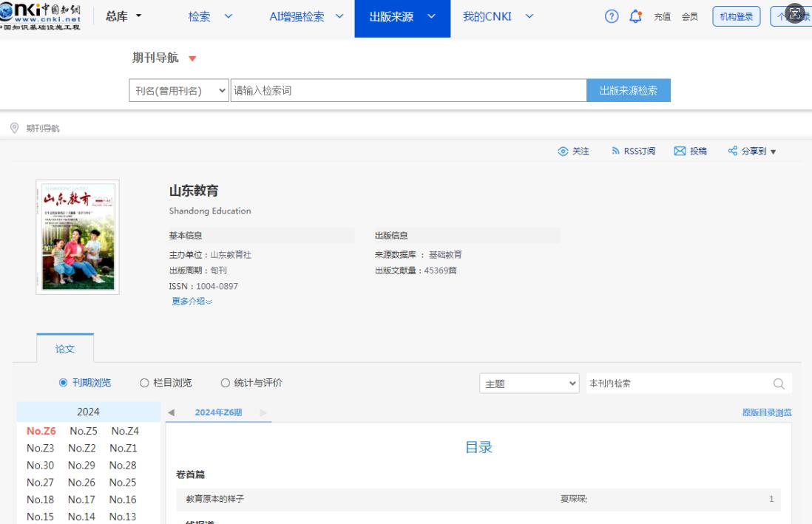Select issue No.13
Screen dimensions: 812x524
click(123, 516)
